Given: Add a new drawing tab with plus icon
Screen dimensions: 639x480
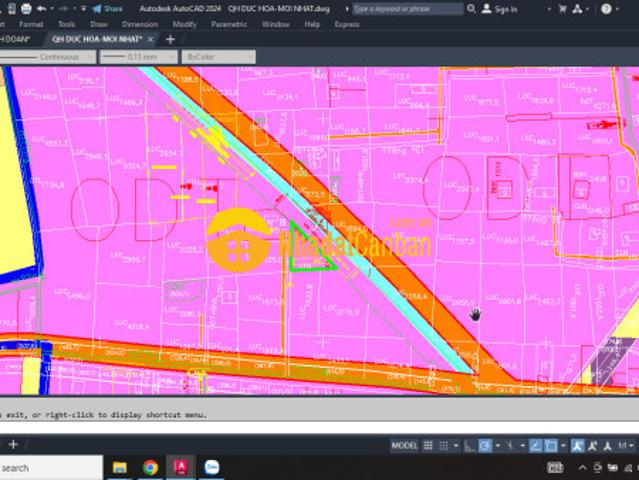Looking at the screenshot, I should click(170, 39).
